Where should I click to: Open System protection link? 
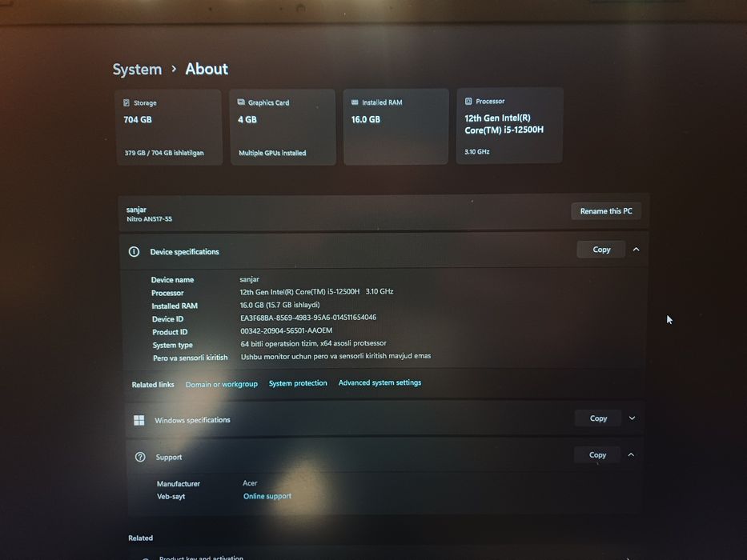click(298, 383)
